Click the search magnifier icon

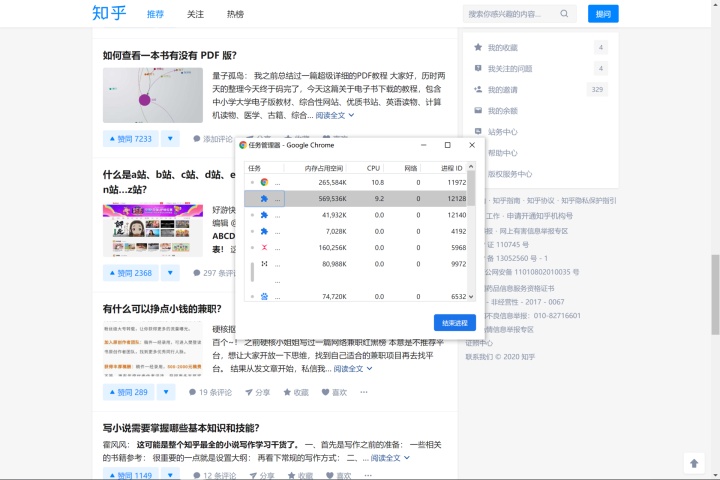(x=564, y=14)
